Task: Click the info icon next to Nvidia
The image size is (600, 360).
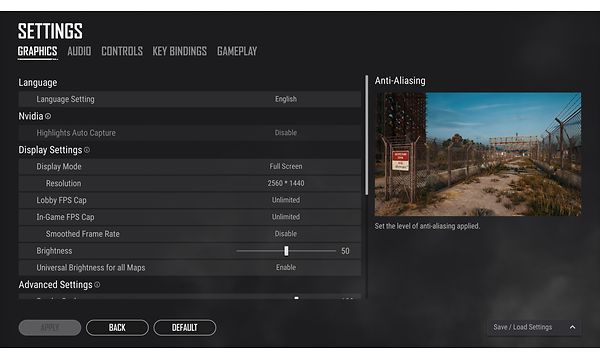Action: click(48, 116)
